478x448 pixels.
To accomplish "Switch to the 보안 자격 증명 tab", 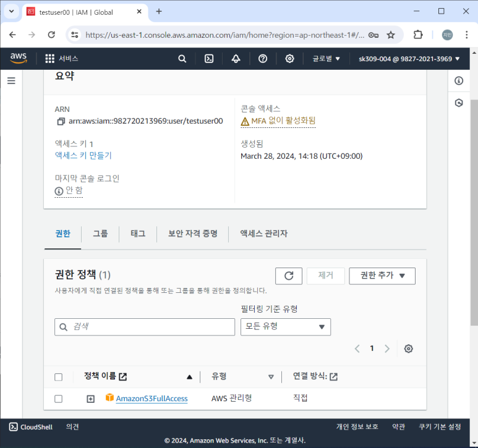I will [193, 234].
